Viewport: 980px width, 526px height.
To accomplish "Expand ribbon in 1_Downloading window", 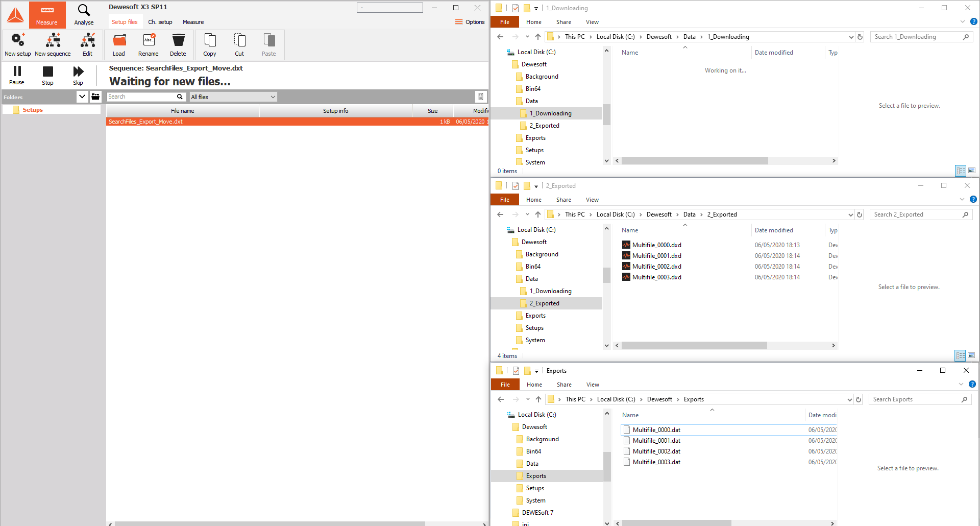I will tap(963, 22).
